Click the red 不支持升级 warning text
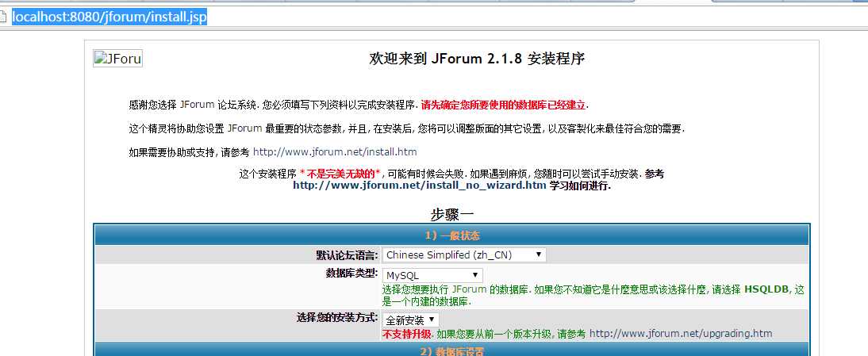Image resolution: width=868 pixels, height=356 pixels. (x=406, y=333)
